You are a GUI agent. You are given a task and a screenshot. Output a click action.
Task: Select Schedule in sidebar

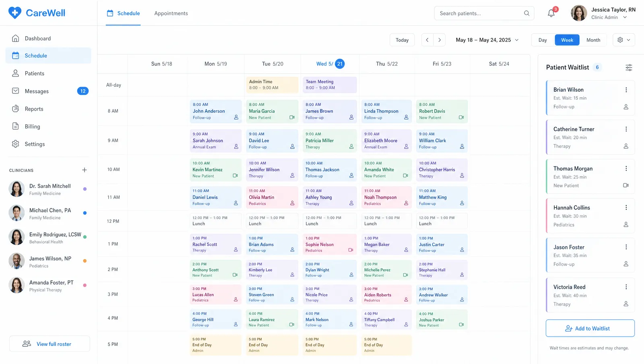[48, 56]
